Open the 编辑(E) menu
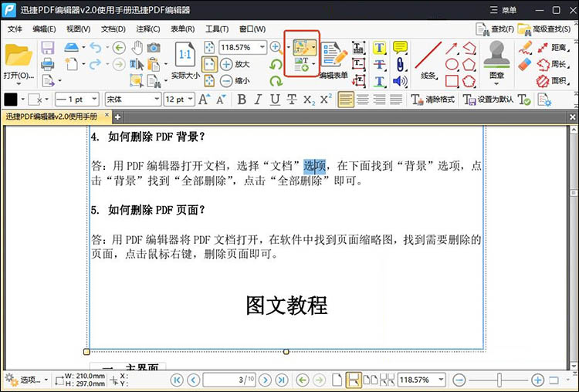 tap(44, 29)
